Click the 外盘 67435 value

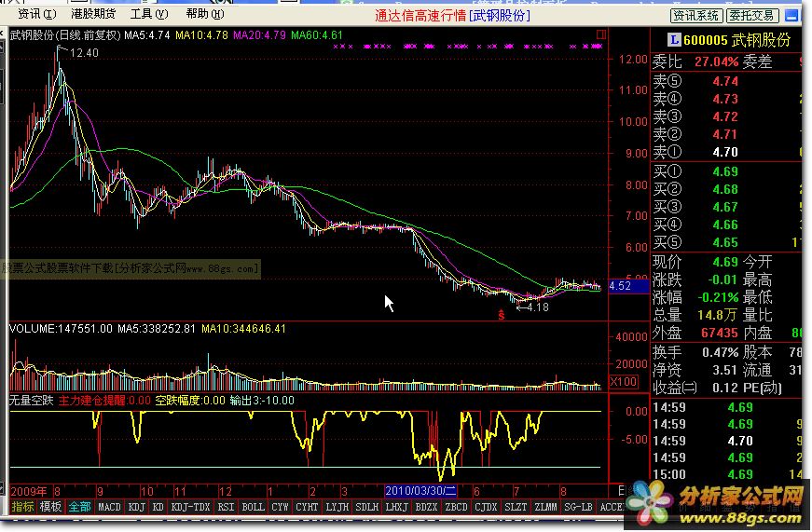pos(720,333)
